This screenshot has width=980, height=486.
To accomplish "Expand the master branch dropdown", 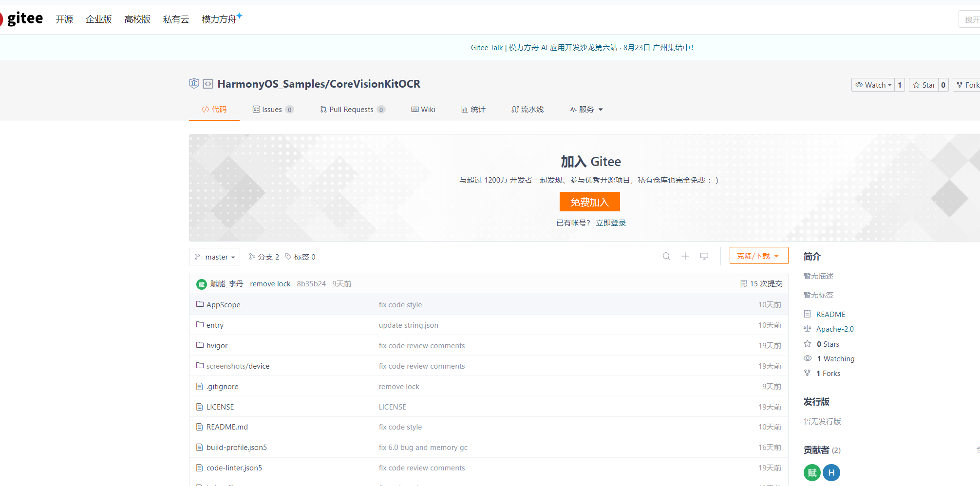I will (x=214, y=257).
